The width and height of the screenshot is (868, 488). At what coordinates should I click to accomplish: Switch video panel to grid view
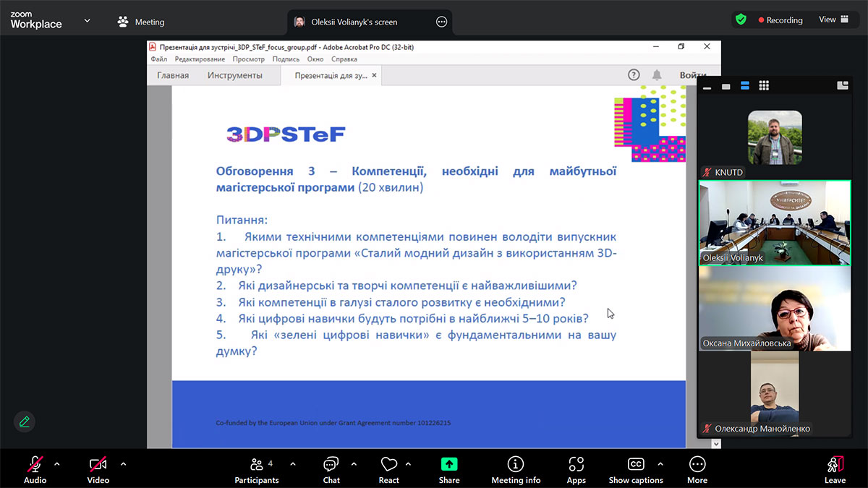pos(764,86)
